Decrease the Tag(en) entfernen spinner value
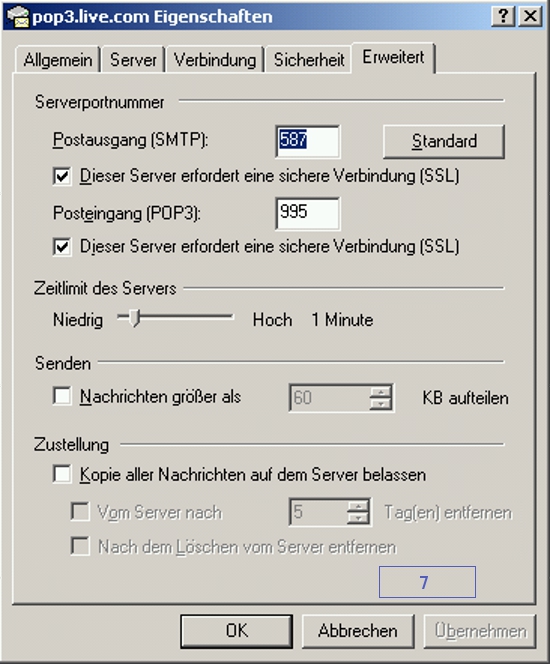 [x=358, y=517]
